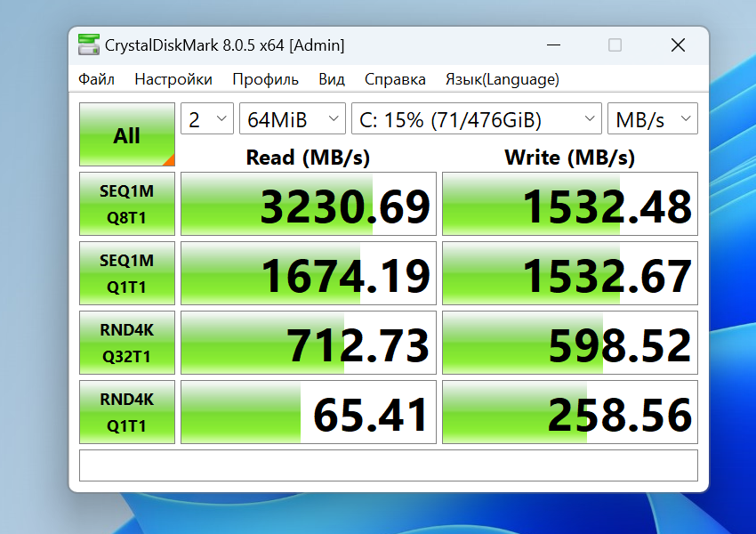Screen dimensions: 756x534
Task: Click the SEQ1M Q8T1 read value 3230.69
Action: [x=309, y=204]
